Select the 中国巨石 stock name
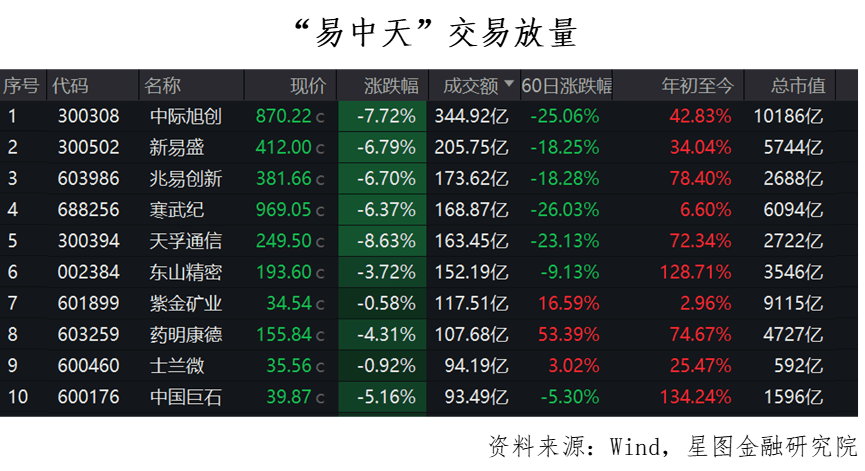 point(186,397)
